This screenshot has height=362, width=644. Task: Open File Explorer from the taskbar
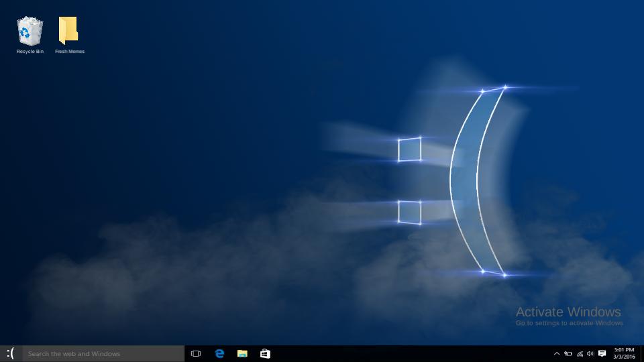[242, 353]
